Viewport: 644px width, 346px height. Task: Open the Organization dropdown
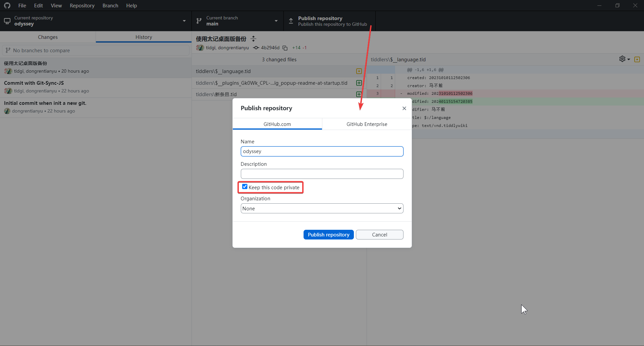tap(322, 208)
